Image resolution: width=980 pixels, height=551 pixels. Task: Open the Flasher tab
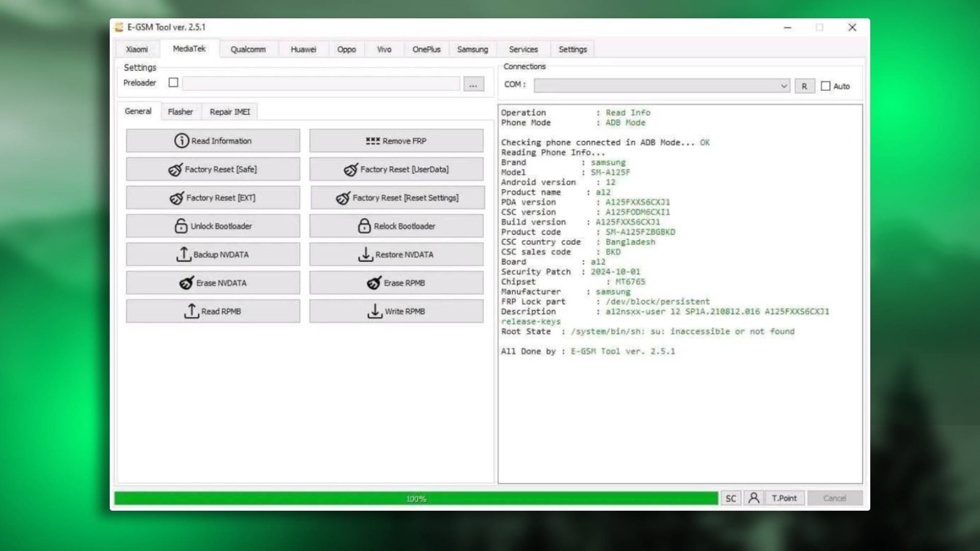point(180,111)
